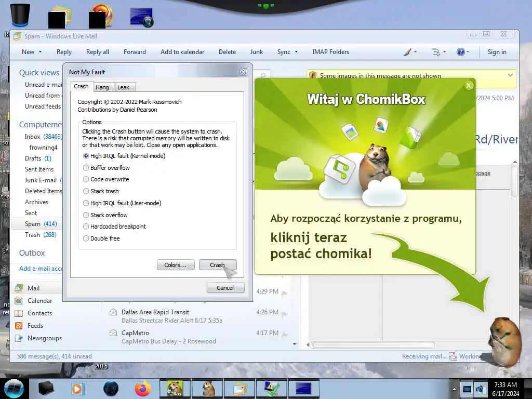Click the Colors... button
This screenshot has height=399, width=532.
[176, 265]
